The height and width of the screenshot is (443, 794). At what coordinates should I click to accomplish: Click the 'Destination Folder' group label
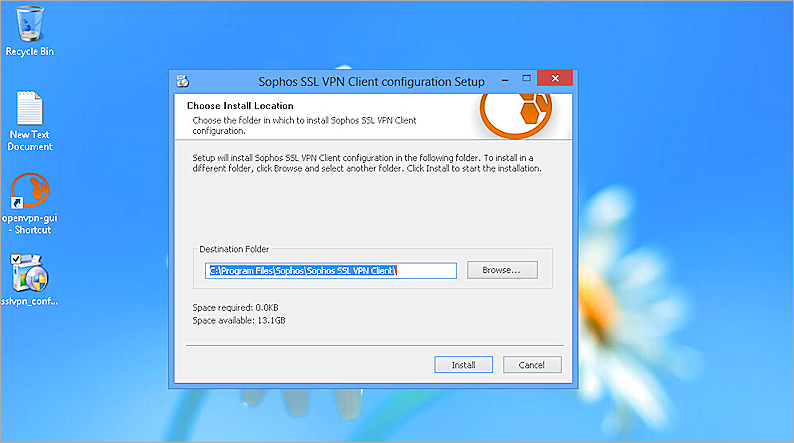(x=234, y=249)
